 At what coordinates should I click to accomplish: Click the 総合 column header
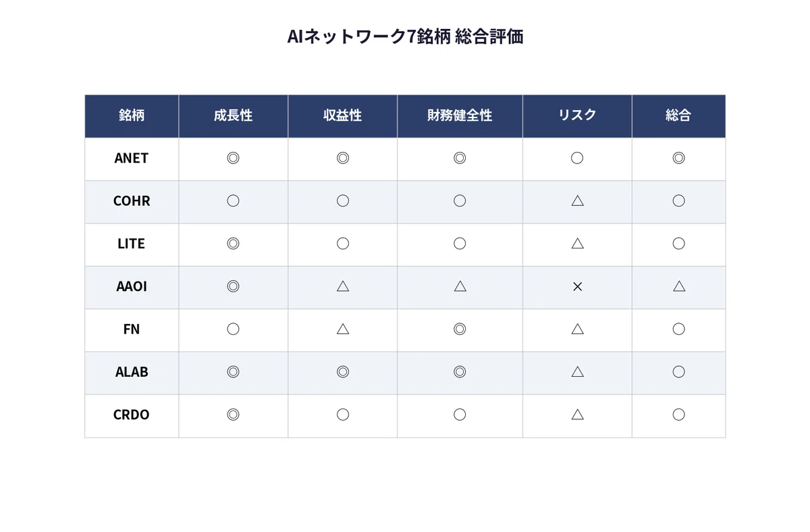(x=678, y=115)
